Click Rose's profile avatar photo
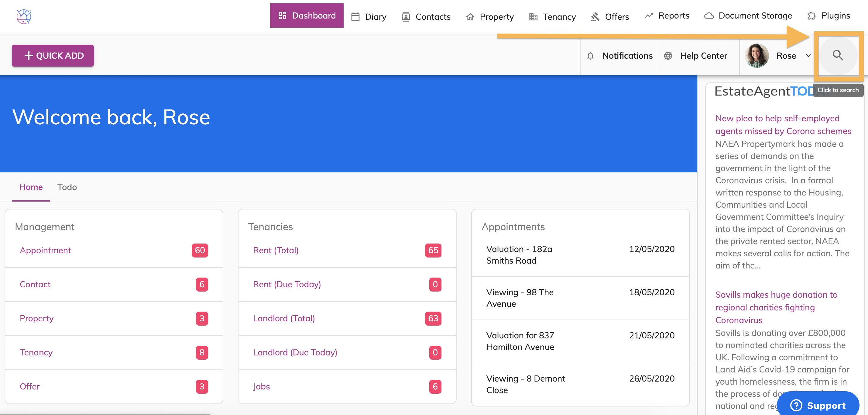This screenshot has width=868, height=415. 756,56
